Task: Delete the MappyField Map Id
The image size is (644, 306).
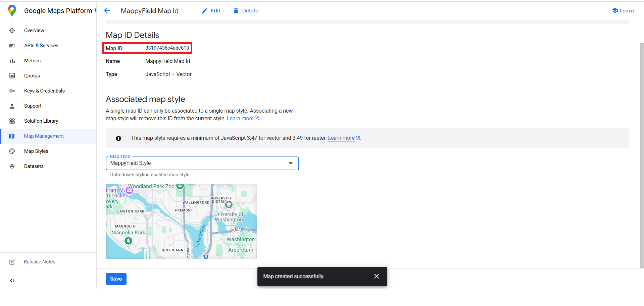Action: pos(246,10)
